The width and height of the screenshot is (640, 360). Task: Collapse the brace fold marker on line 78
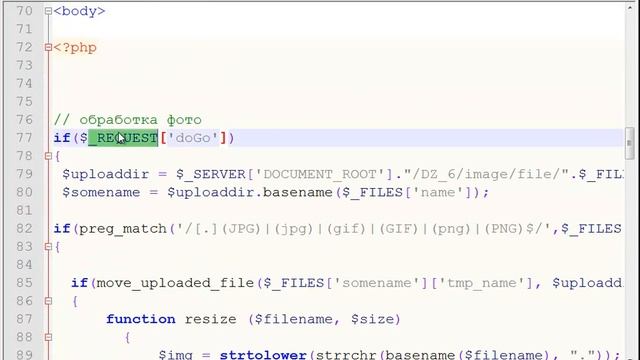click(48, 156)
